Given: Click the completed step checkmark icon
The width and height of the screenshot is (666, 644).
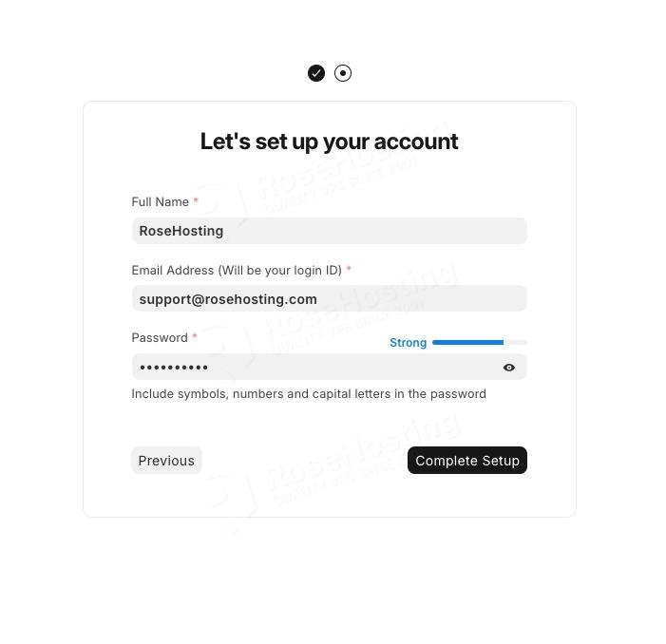Looking at the screenshot, I should (316, 73).
